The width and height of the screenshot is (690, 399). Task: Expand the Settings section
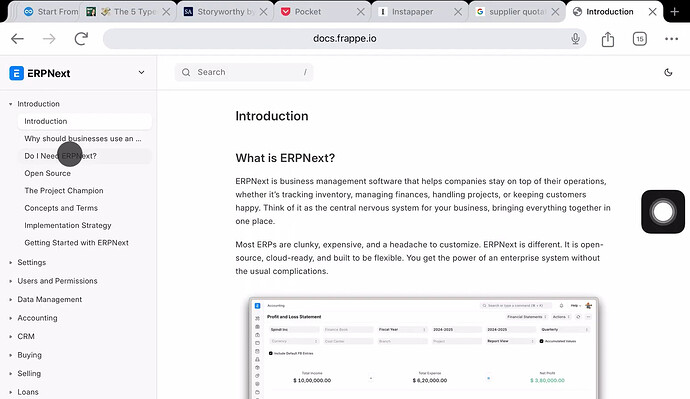click(x=11, y=262)
